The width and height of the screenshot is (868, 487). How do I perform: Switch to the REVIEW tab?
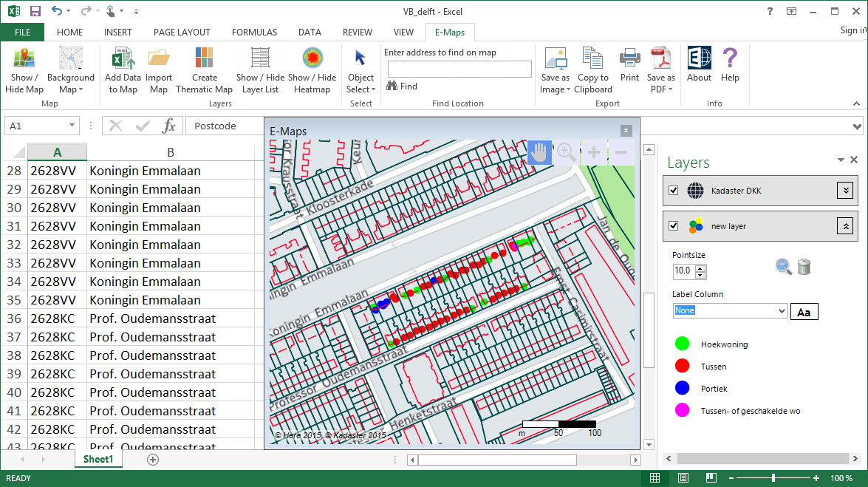pyautogui.click(x=357, y=32)
